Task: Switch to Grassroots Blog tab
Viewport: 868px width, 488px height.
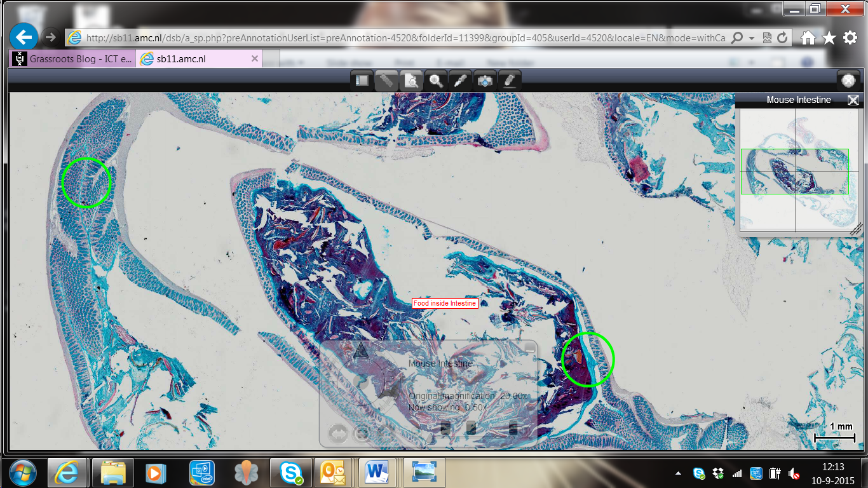Action: pyautogui.click(x=73, y=59)
